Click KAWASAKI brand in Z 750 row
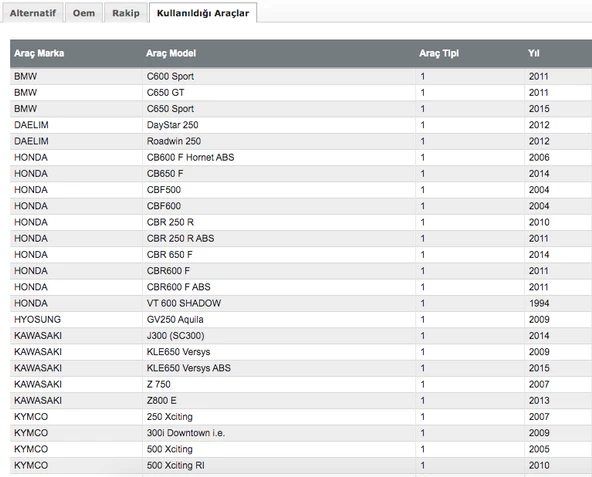Viewport: 592px width, 477px height. pyautogui.click(x=38, y=385)
